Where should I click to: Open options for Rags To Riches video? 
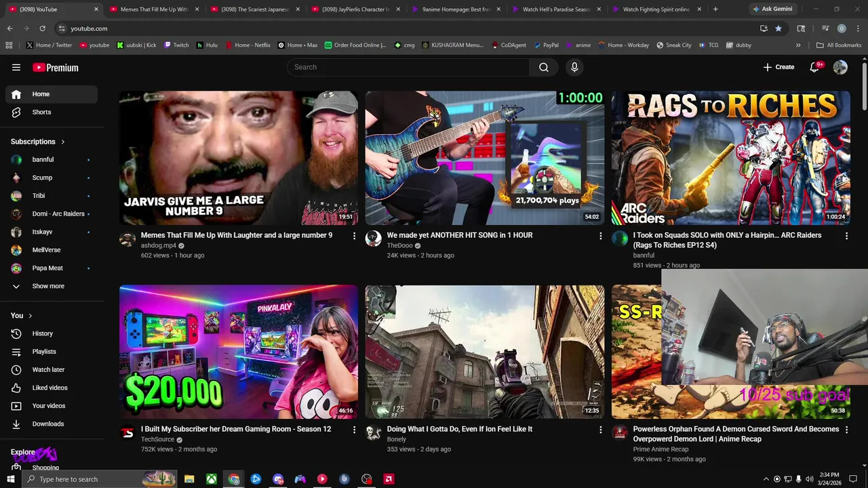(846, 236)
